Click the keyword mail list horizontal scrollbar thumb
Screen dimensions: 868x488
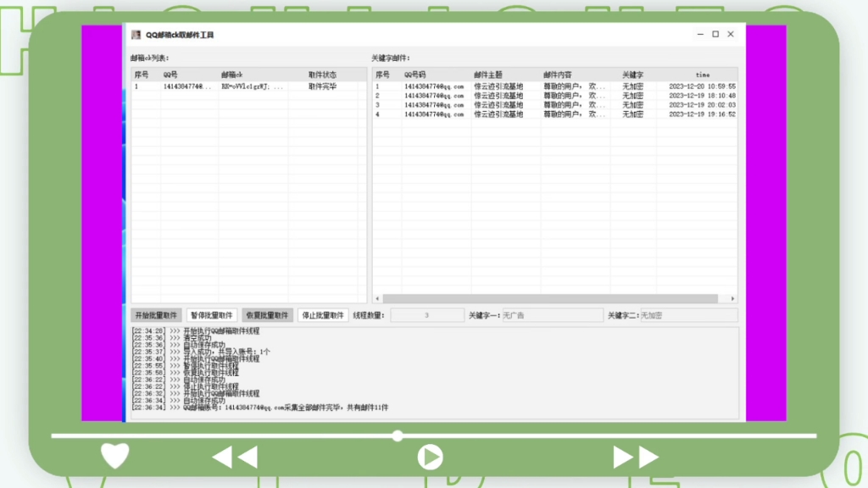[550, 299]
